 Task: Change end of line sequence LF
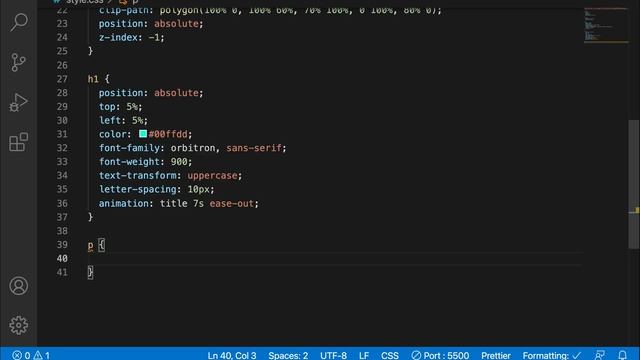(x=364, y=355)
